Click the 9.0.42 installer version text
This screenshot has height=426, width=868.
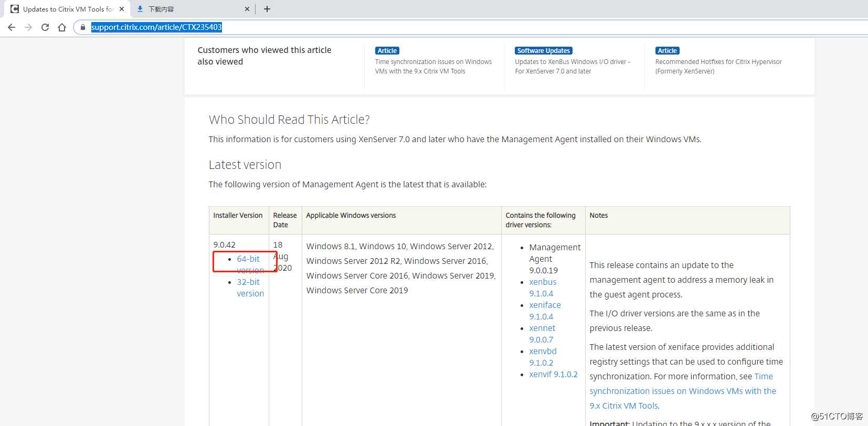(225, 244)
